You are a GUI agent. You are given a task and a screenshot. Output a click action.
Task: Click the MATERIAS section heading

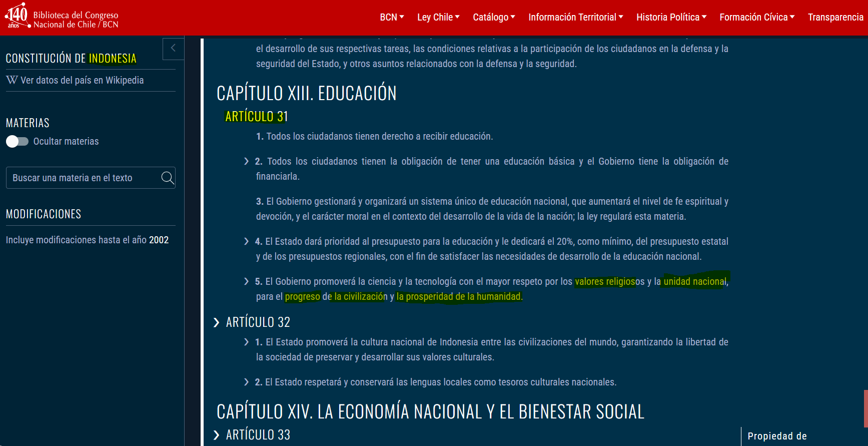(28, 123)
